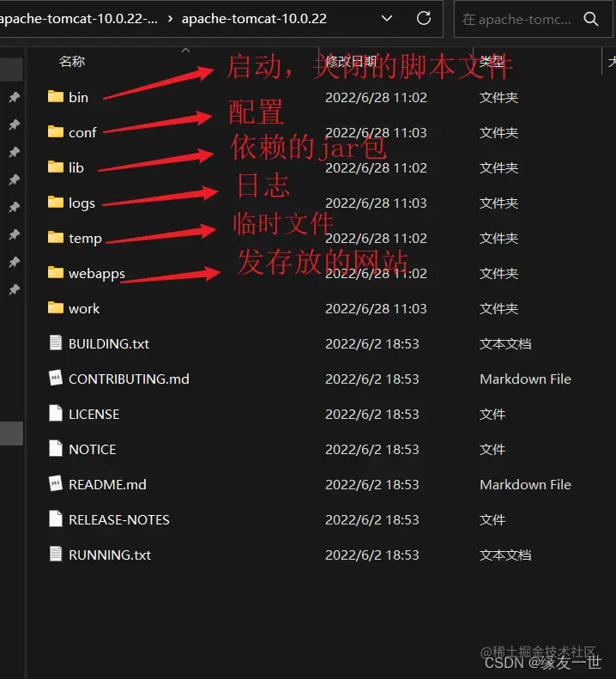This screenshot has width=616, height=679.
Task: Select the CONTRIBUTING.md file name
Action: click(x=129, y=379)
